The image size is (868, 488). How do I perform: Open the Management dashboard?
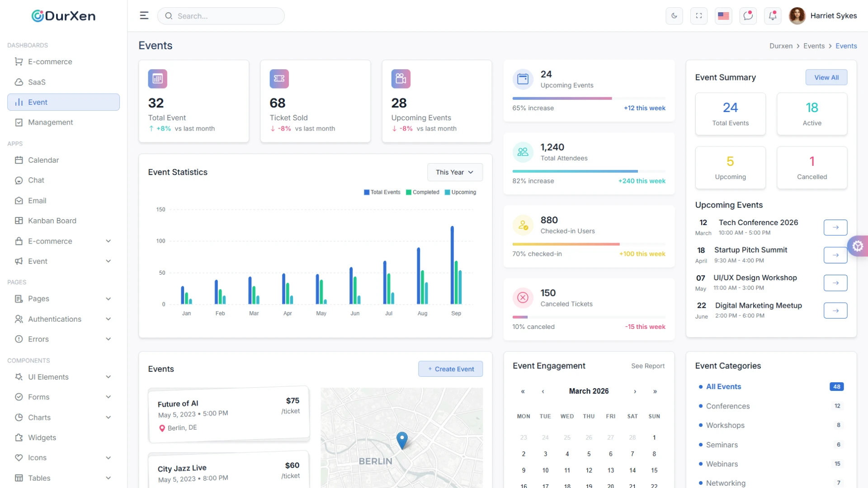63,122
